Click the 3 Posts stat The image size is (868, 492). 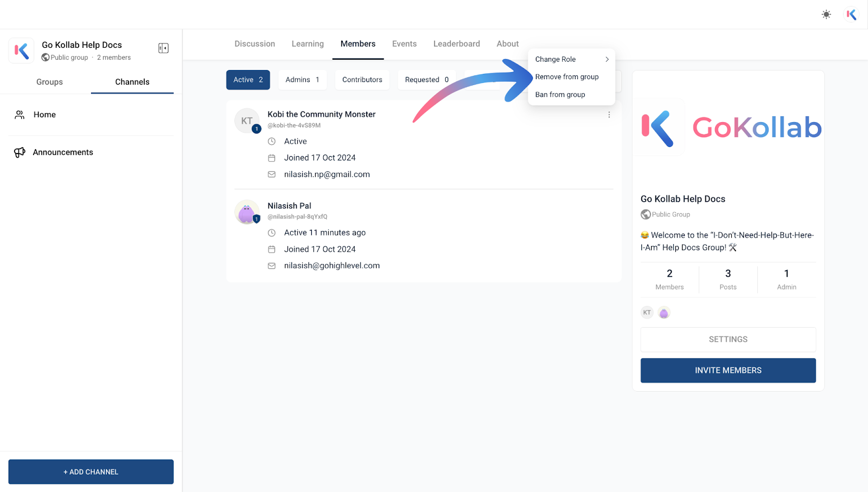(728, 279)
